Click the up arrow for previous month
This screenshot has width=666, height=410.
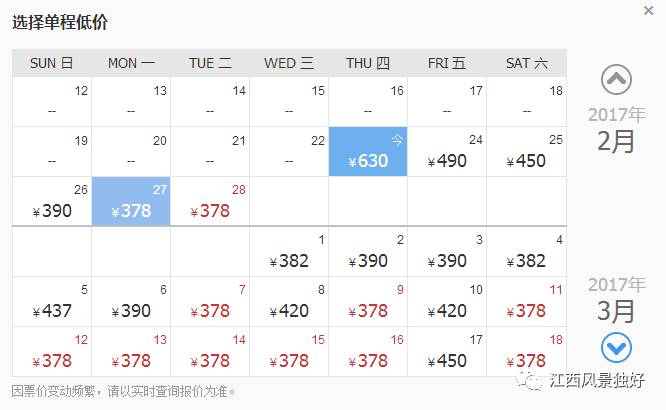[x=616, y=80]
